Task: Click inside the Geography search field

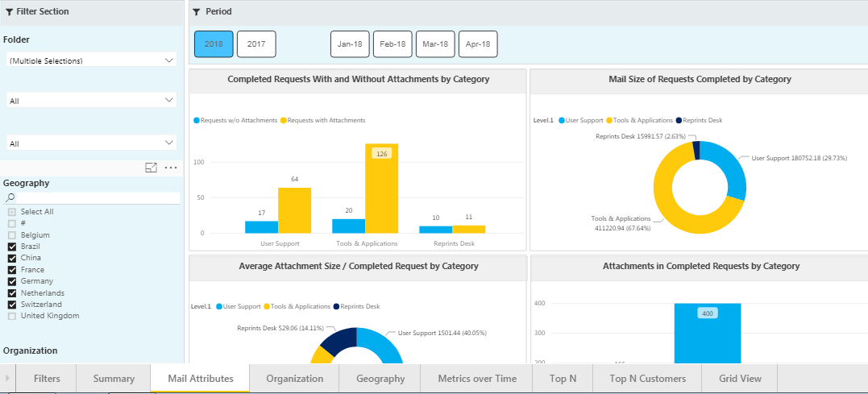Action: click(x=98, y=198)
